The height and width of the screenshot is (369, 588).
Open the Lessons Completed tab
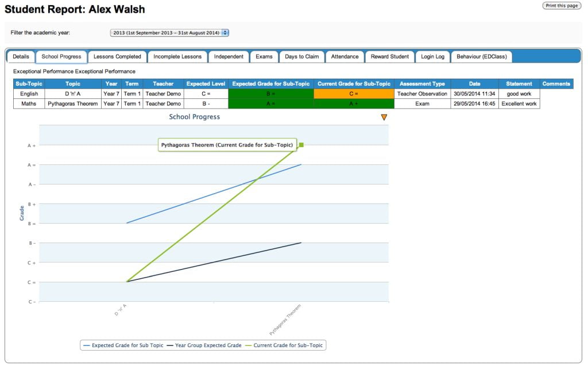tap(117, 57)
